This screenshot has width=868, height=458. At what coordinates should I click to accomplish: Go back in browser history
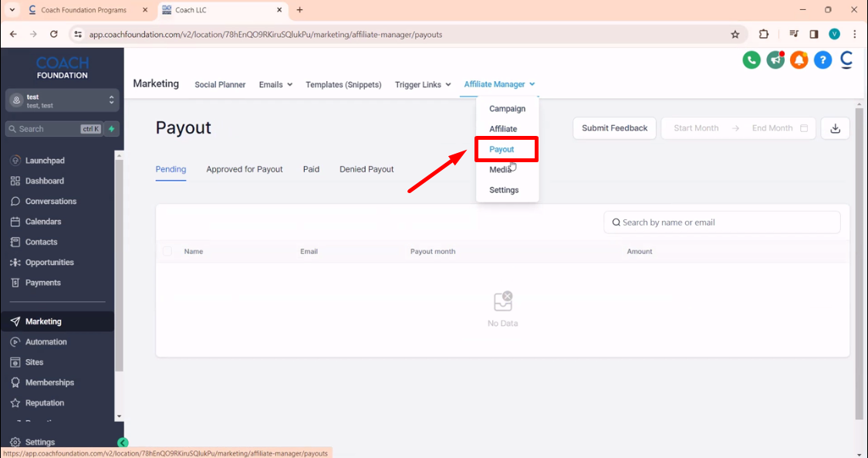coord(13,34)
